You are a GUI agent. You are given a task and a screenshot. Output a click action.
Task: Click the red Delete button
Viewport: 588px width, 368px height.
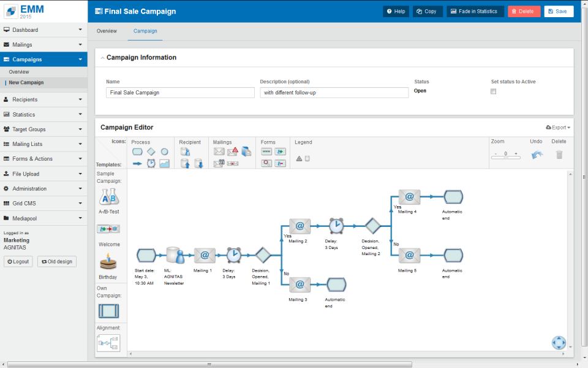pyautogui.click(x=524, y=11)
